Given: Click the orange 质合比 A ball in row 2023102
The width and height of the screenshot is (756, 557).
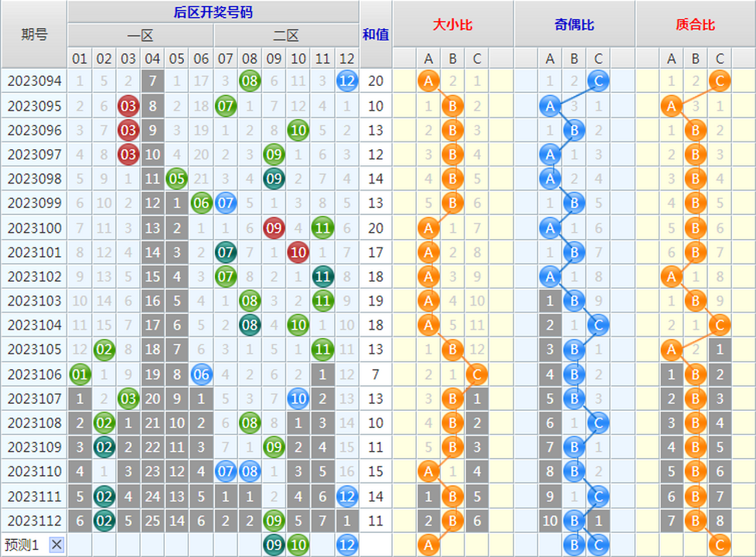Looking at the screenshot, I should coord(672,277).
